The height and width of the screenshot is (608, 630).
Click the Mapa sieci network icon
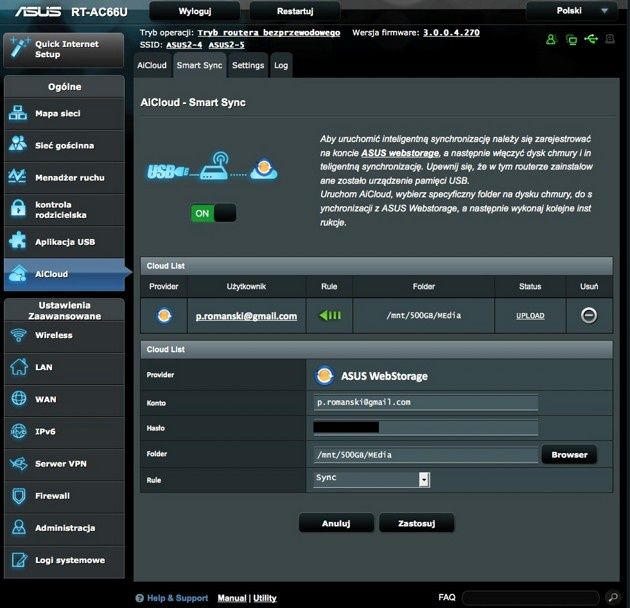coord(18,113)
